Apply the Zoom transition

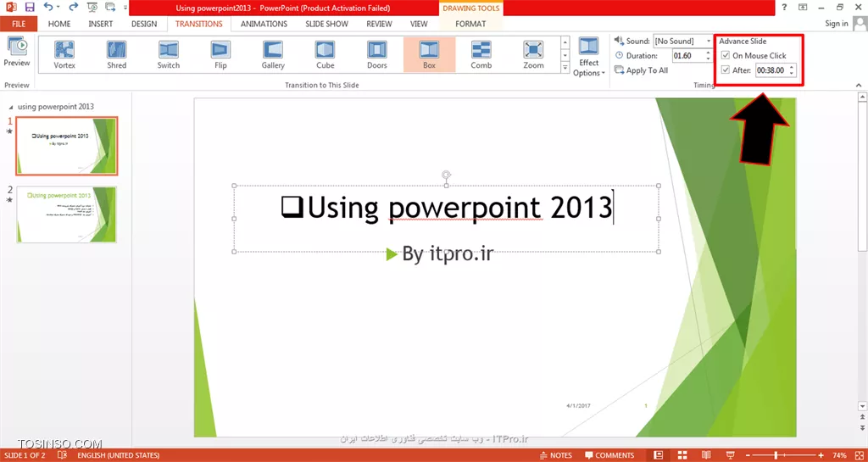[x=533, y=55]
